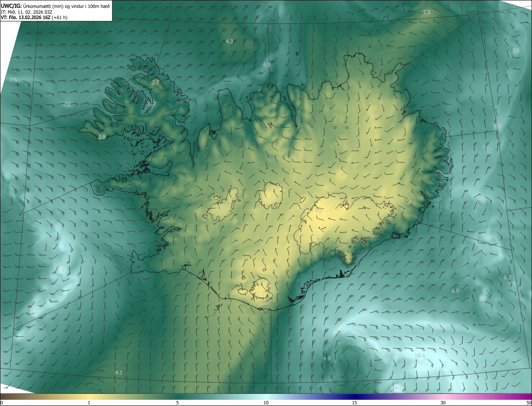Image resolution: width=532 pixels, height=406 pixels.
Task: Click the 6.9 value label
Action: 267,64
